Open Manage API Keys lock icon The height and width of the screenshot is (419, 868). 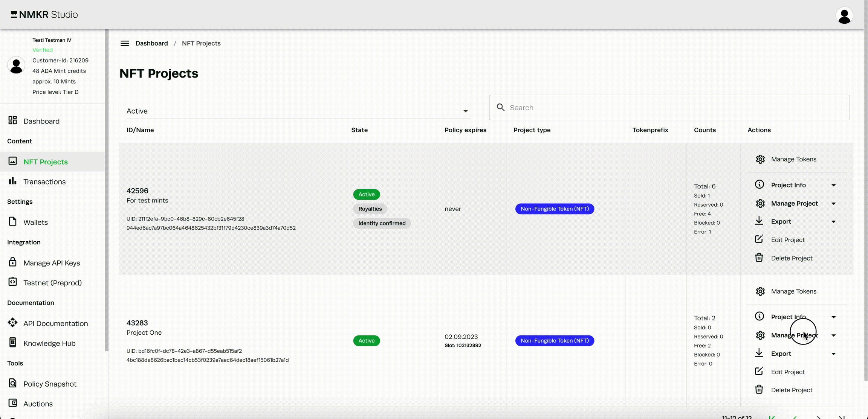click(13, 262)
